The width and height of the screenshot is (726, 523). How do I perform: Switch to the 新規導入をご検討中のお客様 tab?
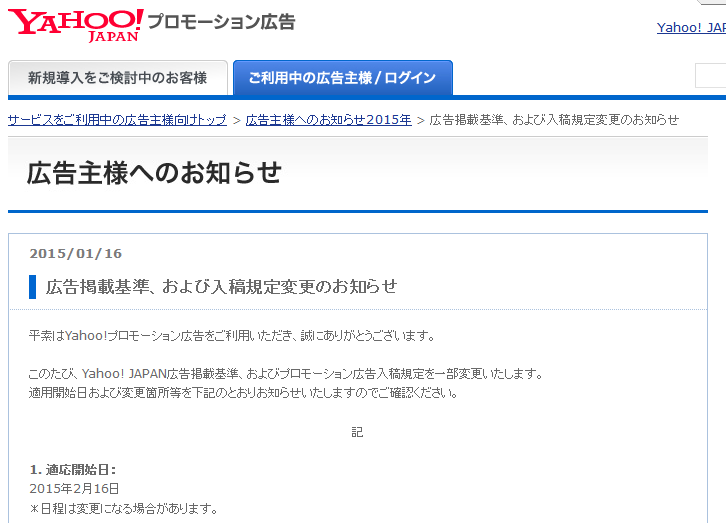(117, 78)
